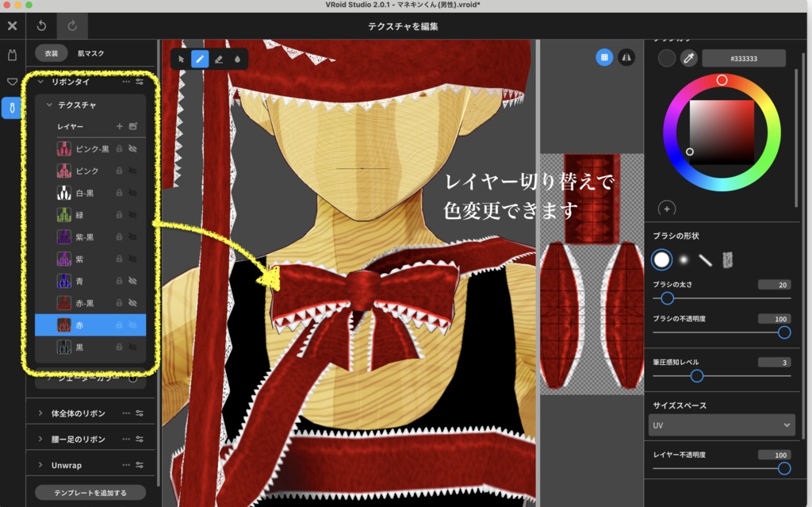Select the Eraser tool in the canvas toolbar

(x=219, y=58)
